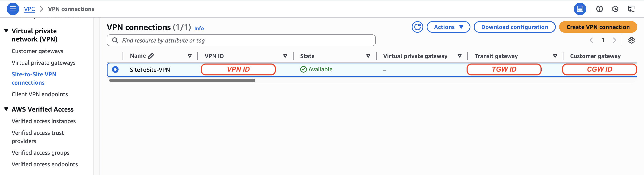Image resolution: width=644 pixels, height=175 pixels.
Task: Select the SiteToSite-VPN radio button
Action: (115, 69)
